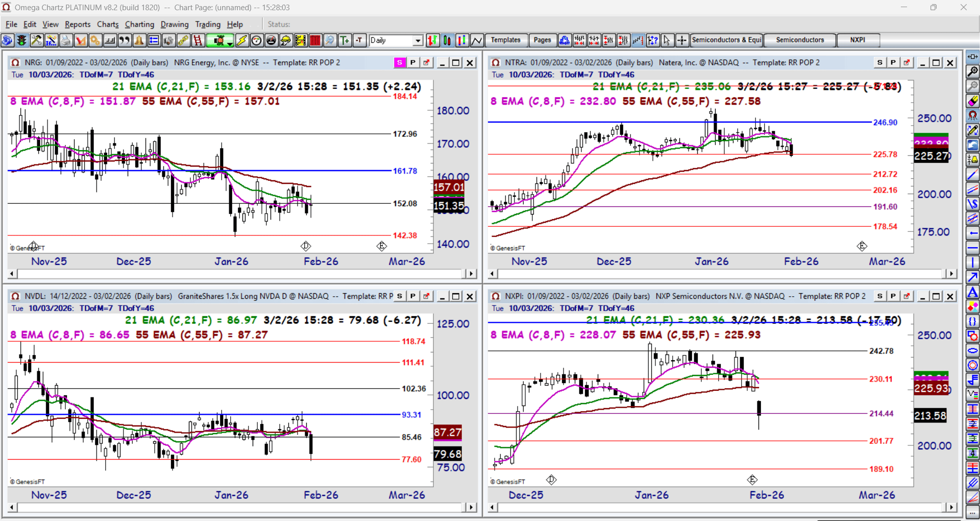Viewport: 980px width, 521px height.
Task: Toggle the P button on NVDL chart
Action: 413,296
